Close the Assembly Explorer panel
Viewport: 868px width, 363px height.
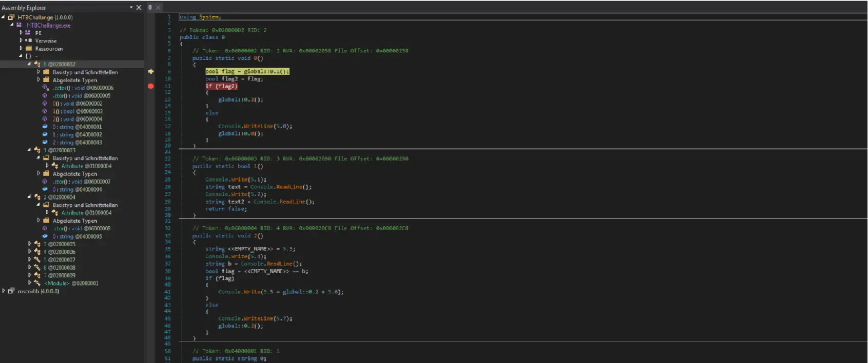coord(139,8)
